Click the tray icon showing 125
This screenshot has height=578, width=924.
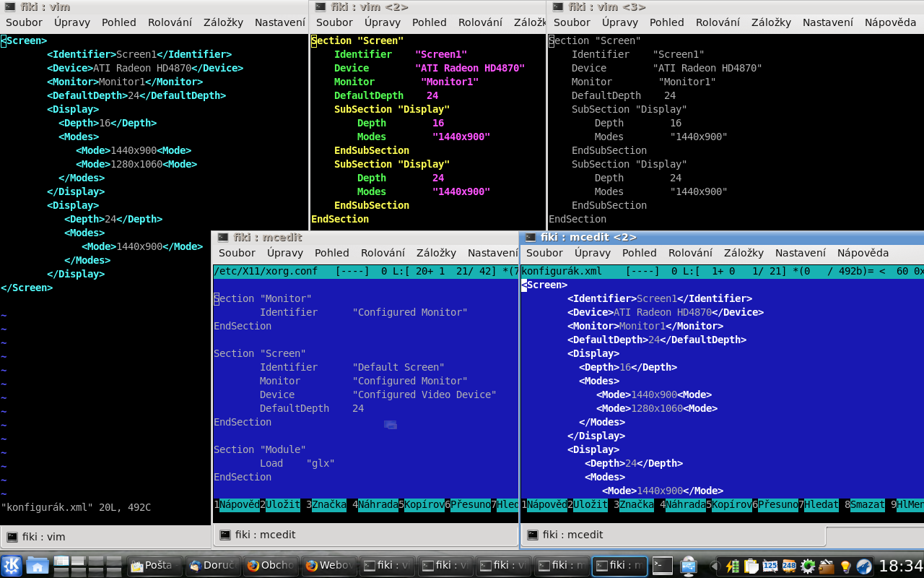click(770, 566)
